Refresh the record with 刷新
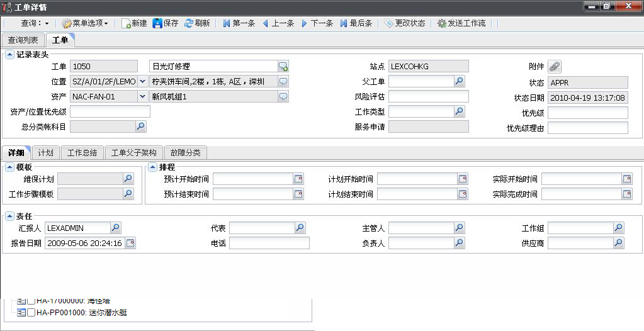Viewport: 644px width, 331px height. (x=197, y=23)
